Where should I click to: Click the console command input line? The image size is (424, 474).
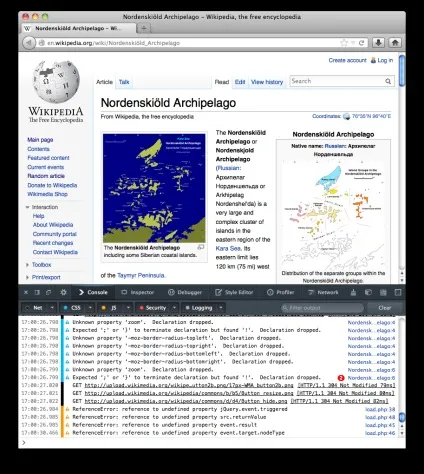pos(213,443)
